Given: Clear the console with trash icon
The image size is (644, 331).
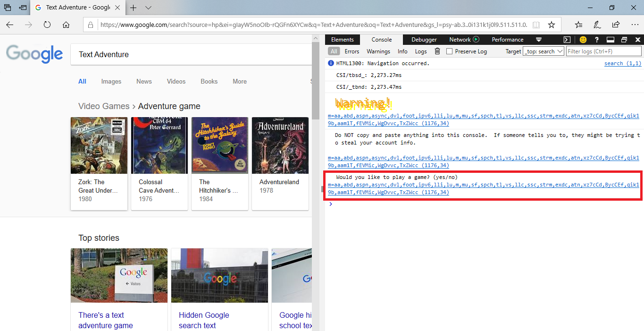Looking at the screenshot, I should 437,51.
